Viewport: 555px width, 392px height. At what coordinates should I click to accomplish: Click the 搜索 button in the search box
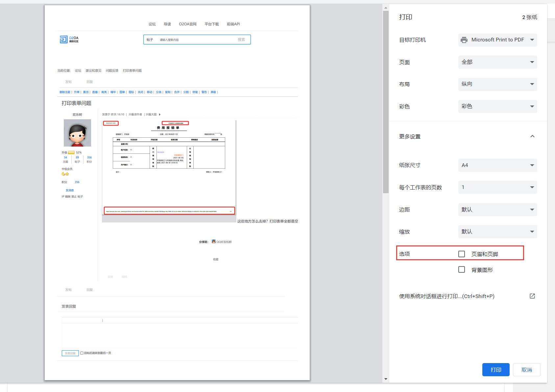pos(241,39)
